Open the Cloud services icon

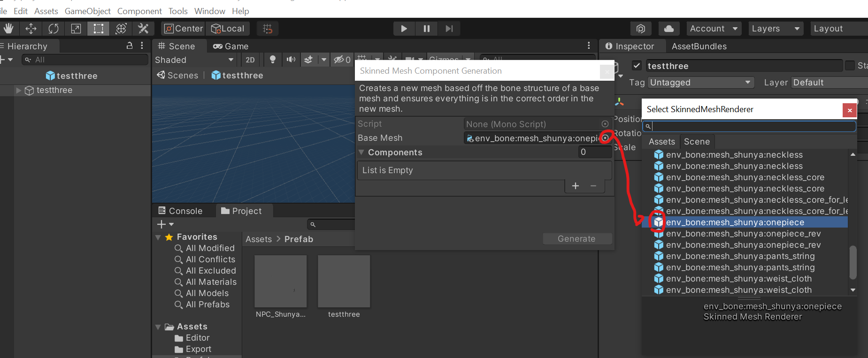[669, 29]
